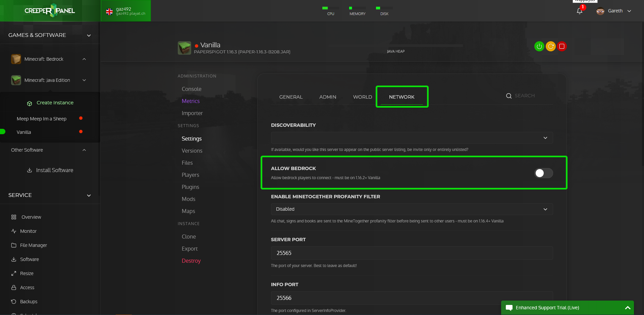Open the Plugins page
Image resolution: width=644 pixels, height=315 pixels.
point(190,187)
